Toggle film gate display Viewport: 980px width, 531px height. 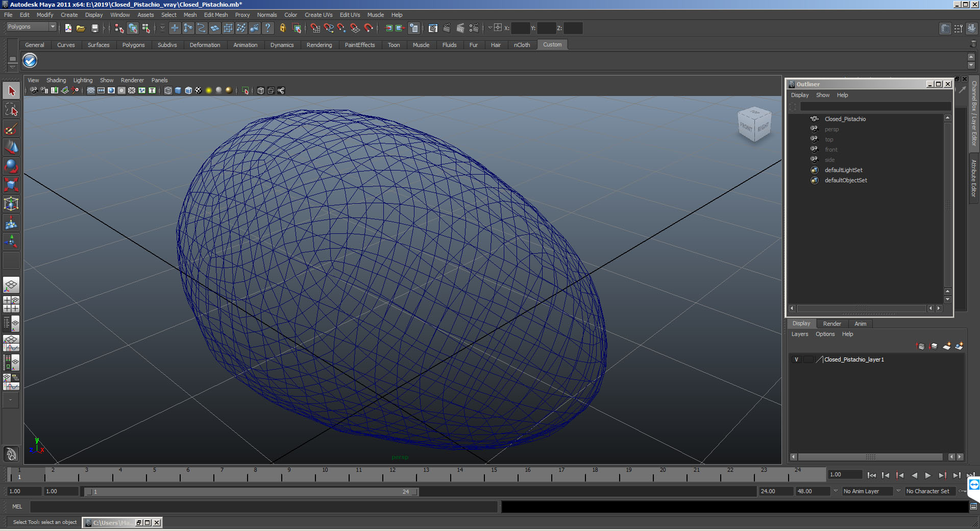[101, 90]
